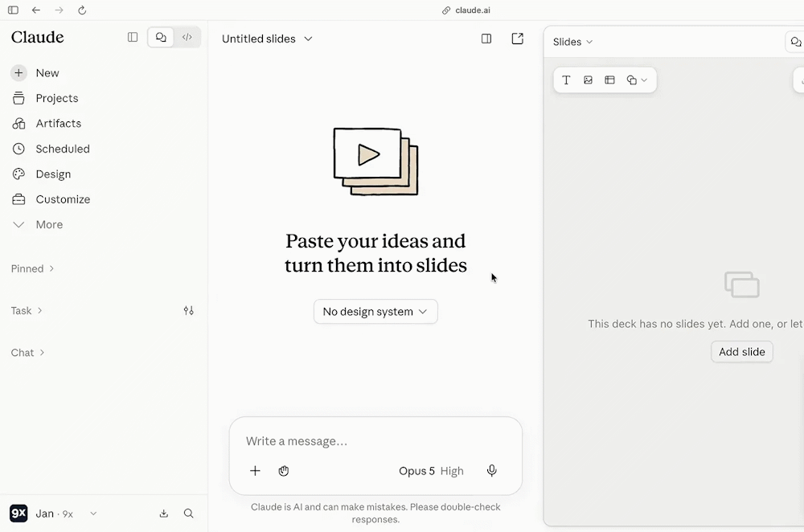Image resolution: width=804 pixels, height=532 pixels.
Task: Click the browser sidebar toggle icon
Action: [x=14, y=10]
